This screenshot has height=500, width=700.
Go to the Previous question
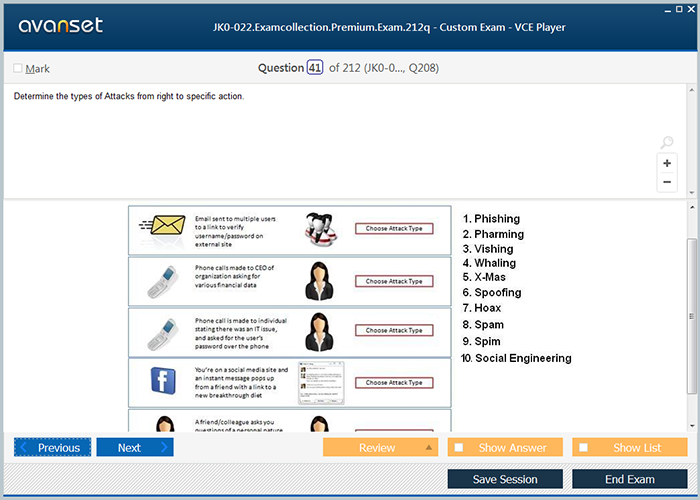tap(52, 447)
